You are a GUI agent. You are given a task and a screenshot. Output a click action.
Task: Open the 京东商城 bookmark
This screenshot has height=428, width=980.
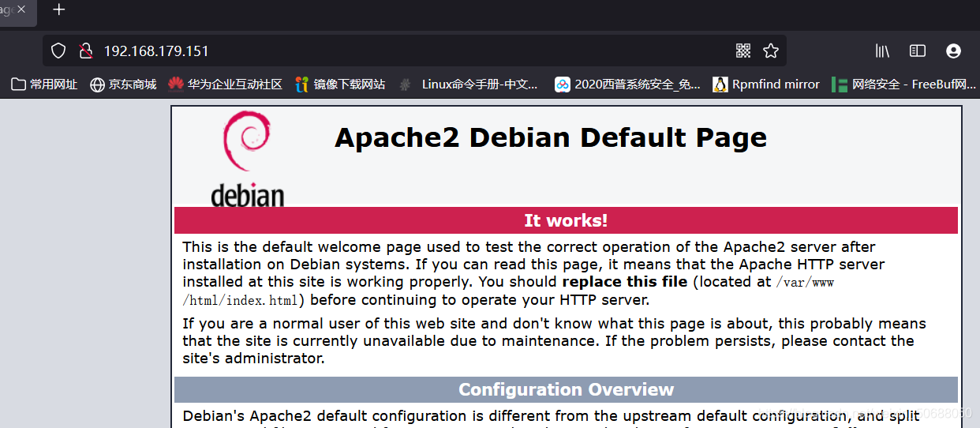(123, 84)
